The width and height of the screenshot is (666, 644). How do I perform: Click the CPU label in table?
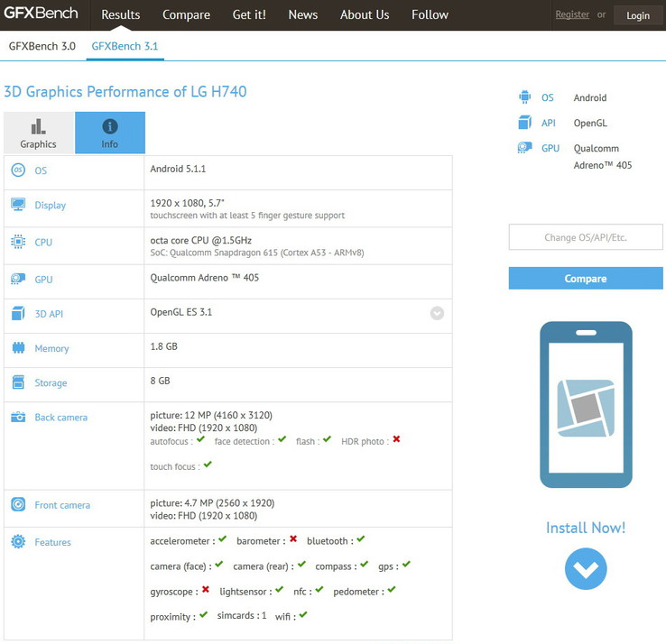[x=43, y=243]
